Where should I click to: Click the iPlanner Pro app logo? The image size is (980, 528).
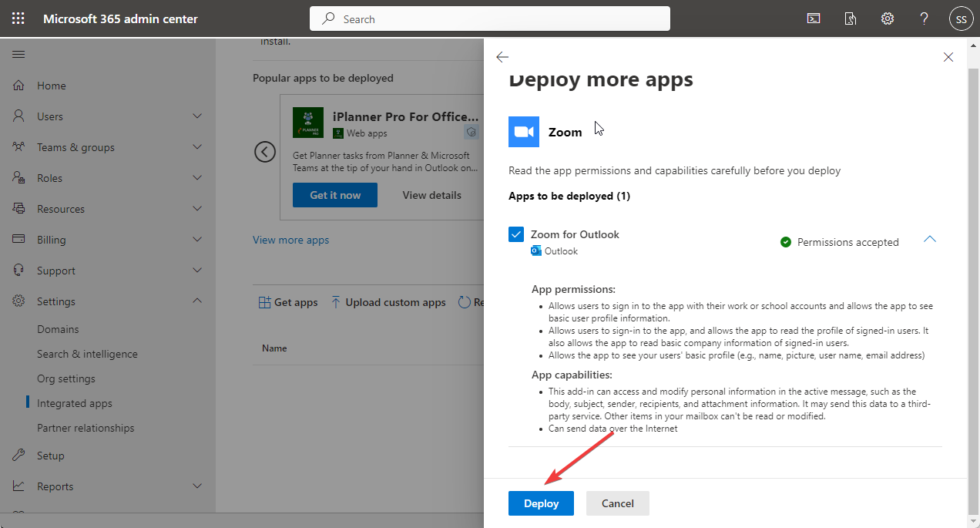307,123
